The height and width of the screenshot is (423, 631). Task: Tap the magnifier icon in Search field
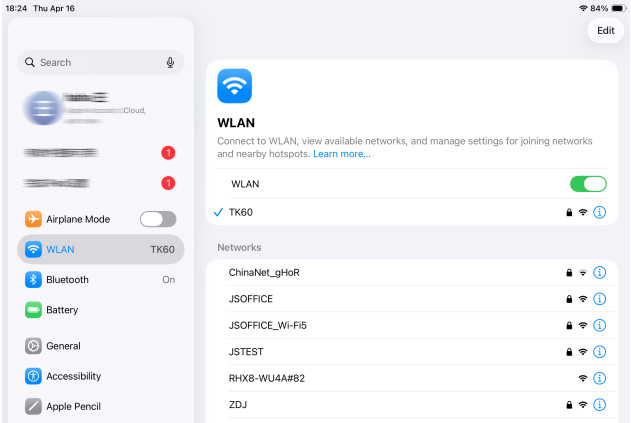[30, 62]
